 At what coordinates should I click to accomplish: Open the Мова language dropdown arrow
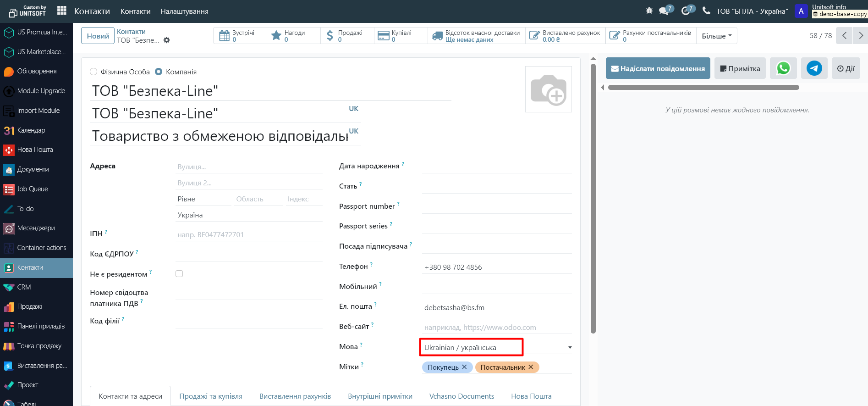[570, 347]
